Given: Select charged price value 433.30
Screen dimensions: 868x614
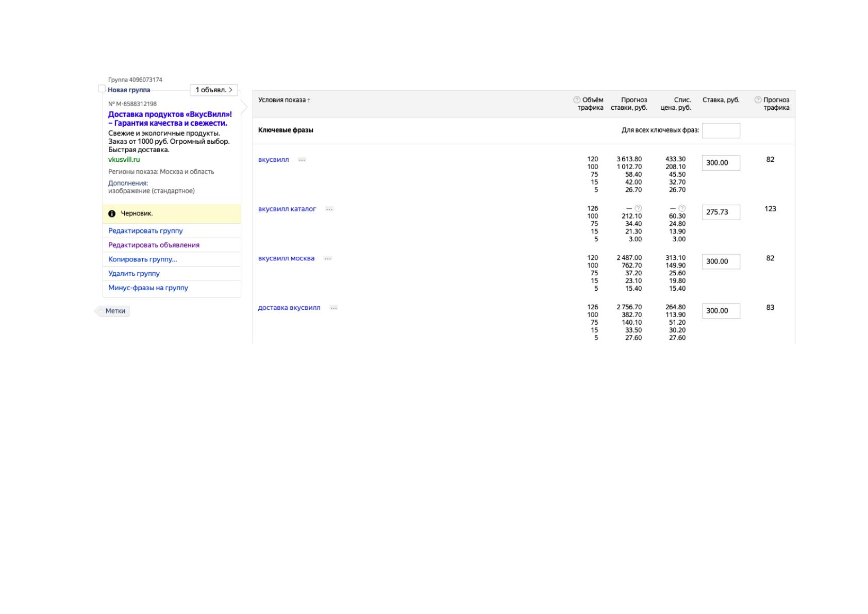Looking at the screenshot, I should click(675, 159).
